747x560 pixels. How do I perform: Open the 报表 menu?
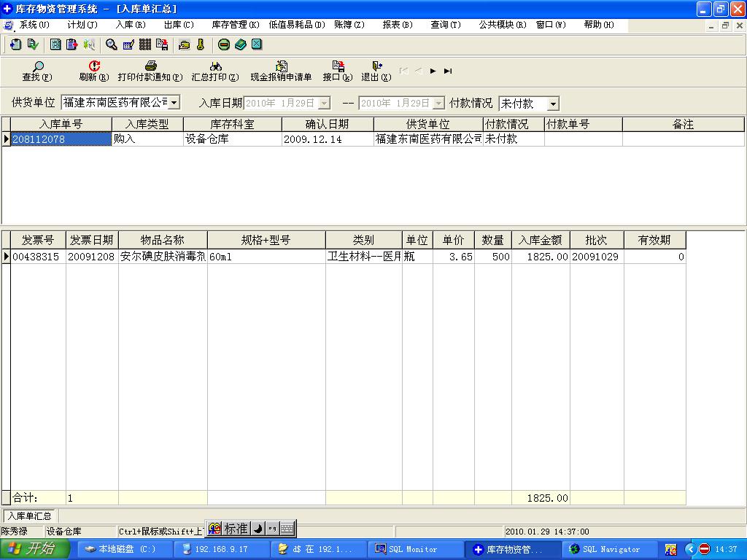(x=397, y=25)
